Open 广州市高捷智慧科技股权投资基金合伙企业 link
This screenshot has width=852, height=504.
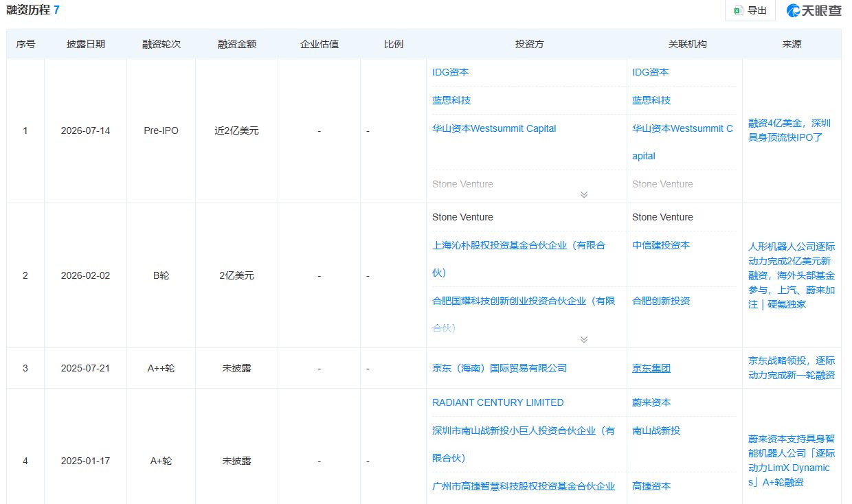[x=524, y=486]
